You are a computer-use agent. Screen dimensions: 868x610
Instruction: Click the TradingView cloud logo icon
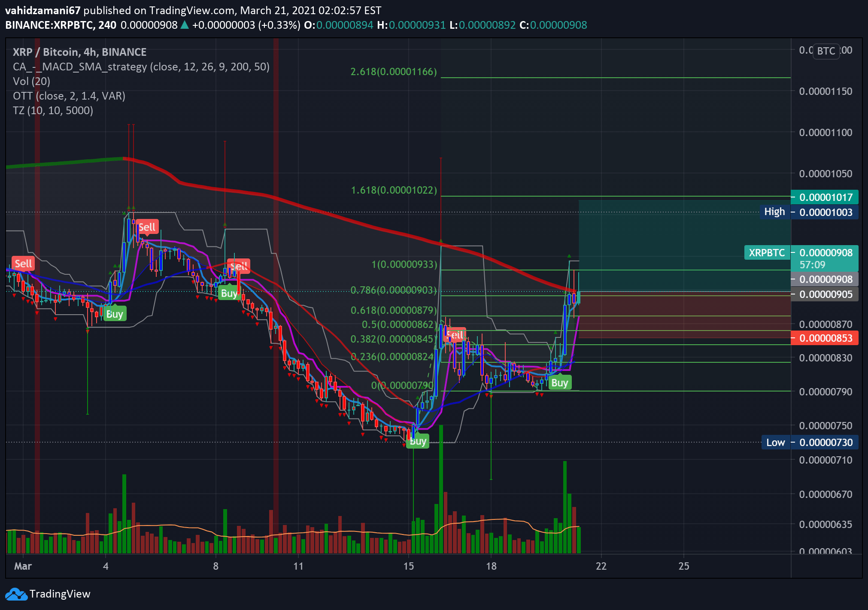tap(16, 594)
